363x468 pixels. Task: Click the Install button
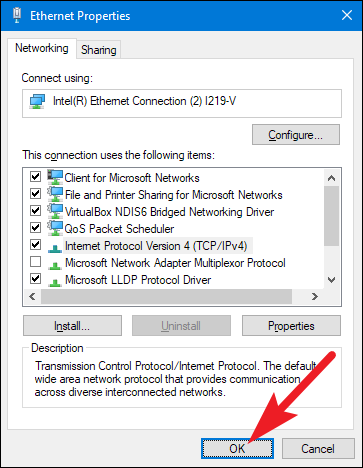click(x=72, y=326)
